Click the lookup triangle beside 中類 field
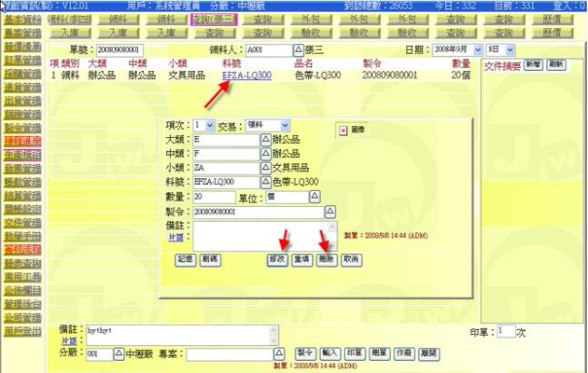The height and width of the screenshot is (373, 588). coord(265,152)
